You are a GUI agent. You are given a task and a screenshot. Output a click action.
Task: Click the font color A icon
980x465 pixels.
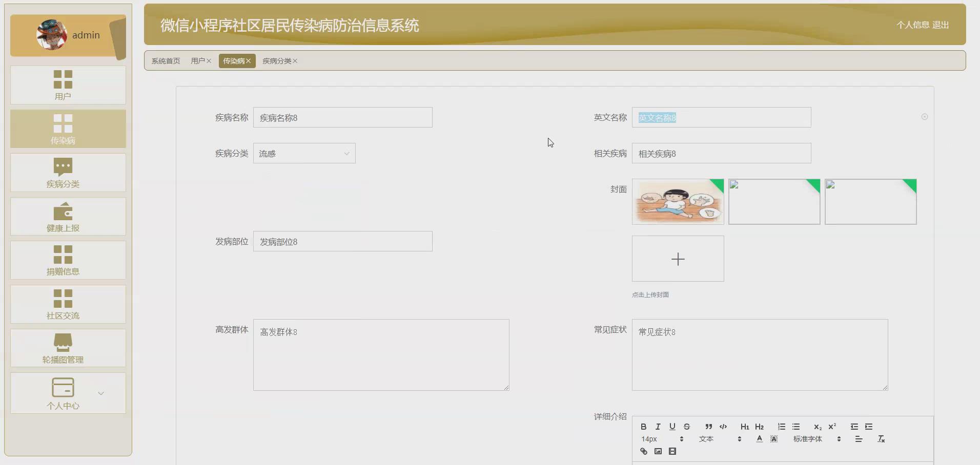[760, 439]
